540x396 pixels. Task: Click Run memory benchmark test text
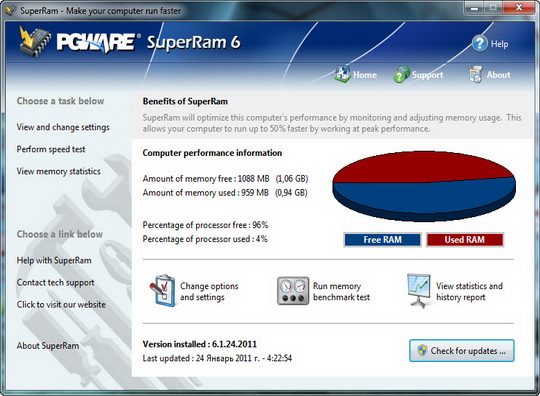(x=341, y=292)
